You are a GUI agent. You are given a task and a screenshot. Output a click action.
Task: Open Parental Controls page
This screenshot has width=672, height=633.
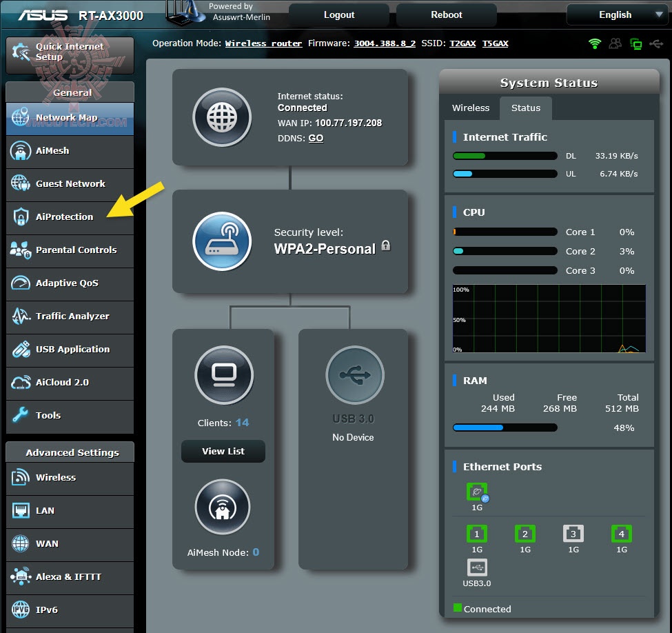(x=70, y=250)
